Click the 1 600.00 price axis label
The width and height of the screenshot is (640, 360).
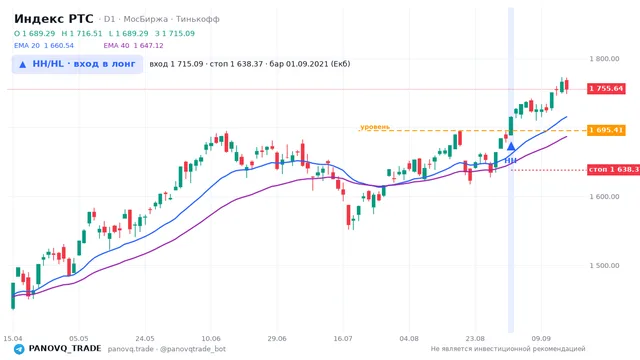point(604,197)
